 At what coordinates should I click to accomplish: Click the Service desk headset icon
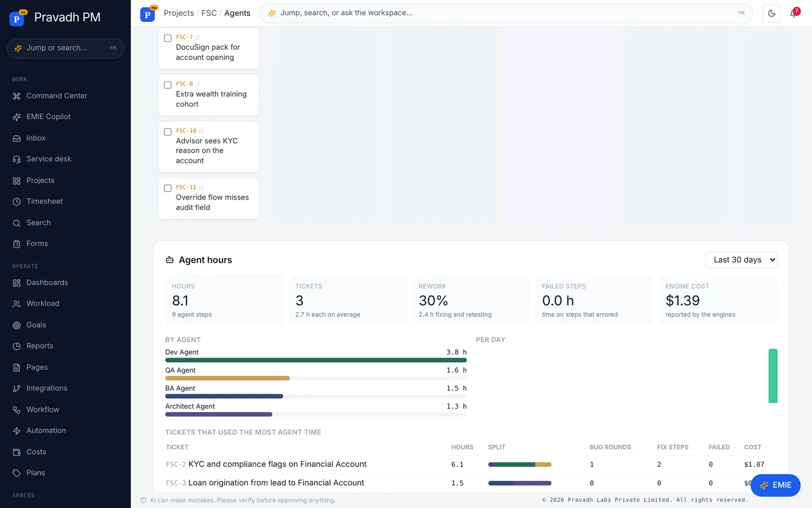[17, 159]
